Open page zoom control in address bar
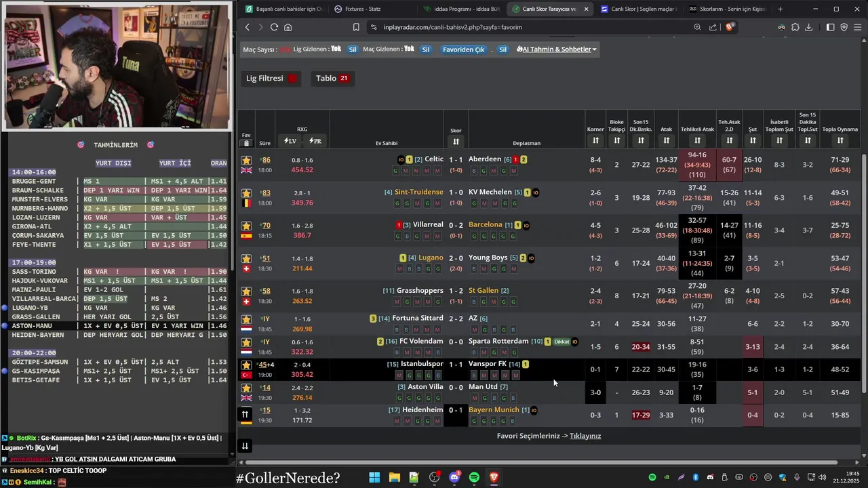This screenshot has height=488, width=868. [x=697, y=27]
